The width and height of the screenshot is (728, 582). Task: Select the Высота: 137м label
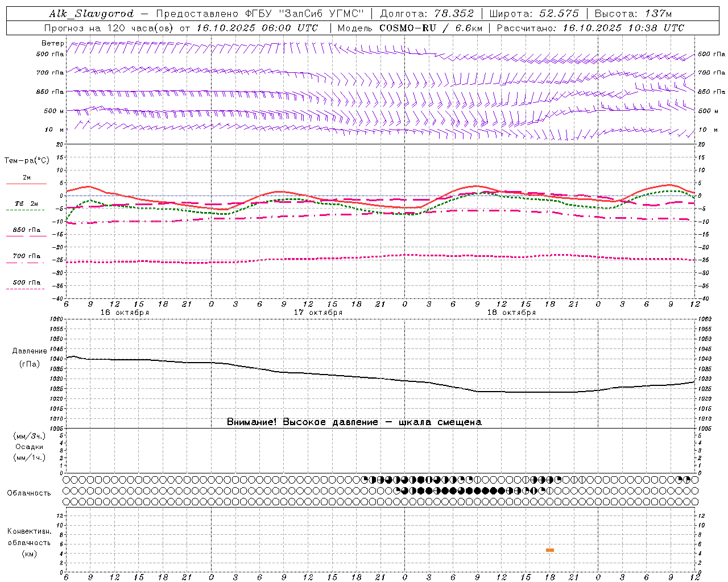pyautogui.click(x=633, y=14)
